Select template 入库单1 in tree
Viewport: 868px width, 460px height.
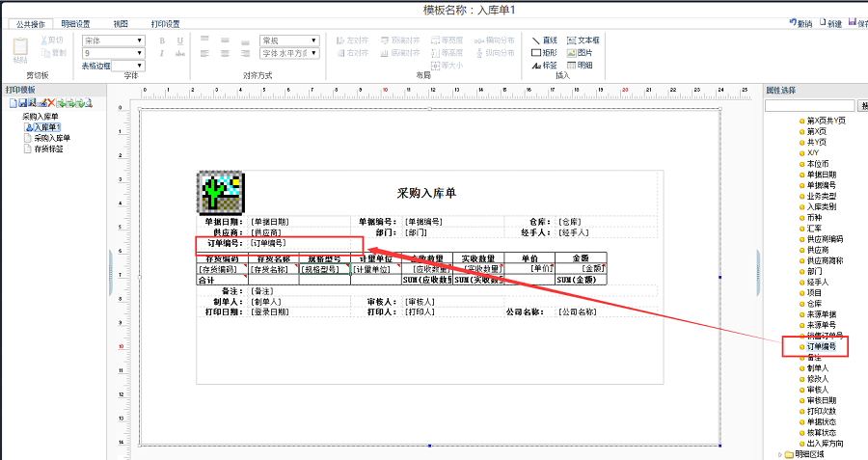pos(47,127)
